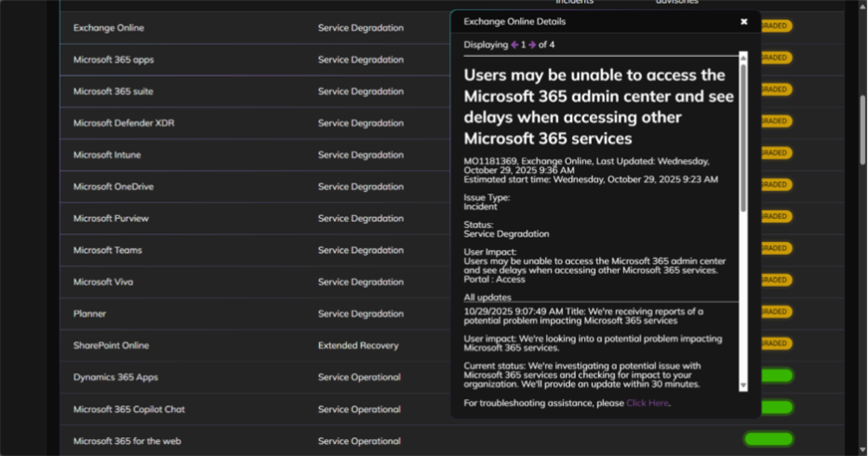Click the details panel scrollbar up arrow
Viewport: 868px width, 456px height.
click(x=743, y=58)
